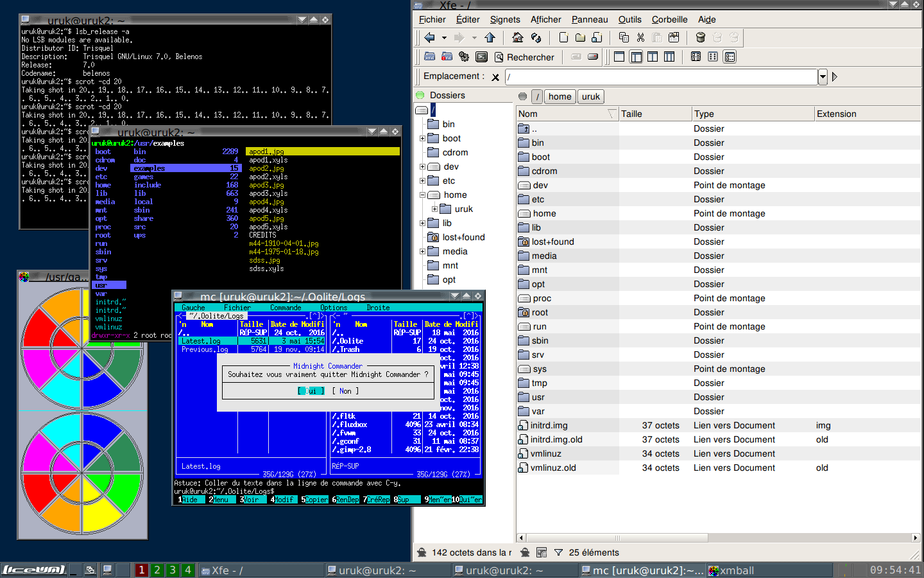Viewport: 924px width, 578px height.
Task: Confirm quitting with Oui in mc dialog
Action: pos(311,391)
